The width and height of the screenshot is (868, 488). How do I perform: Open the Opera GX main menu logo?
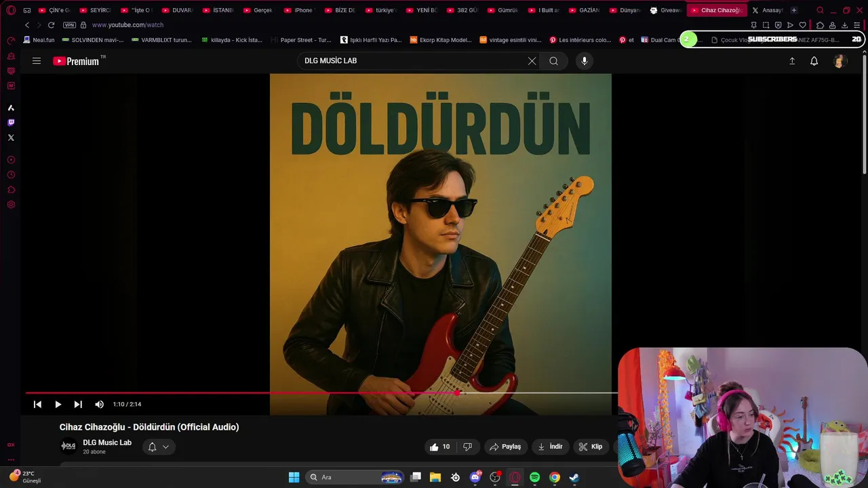pyautogui.click(x=11, y=10)
